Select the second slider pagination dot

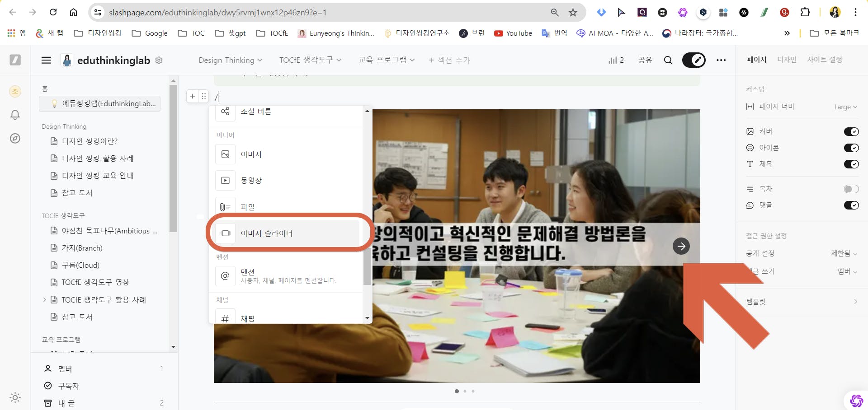coord(465,391)
